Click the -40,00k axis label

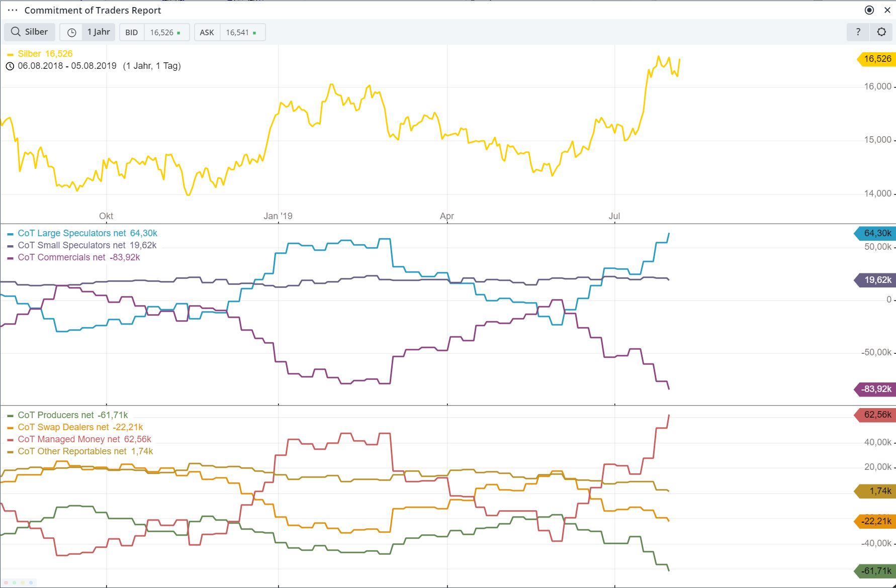(876, 543)
